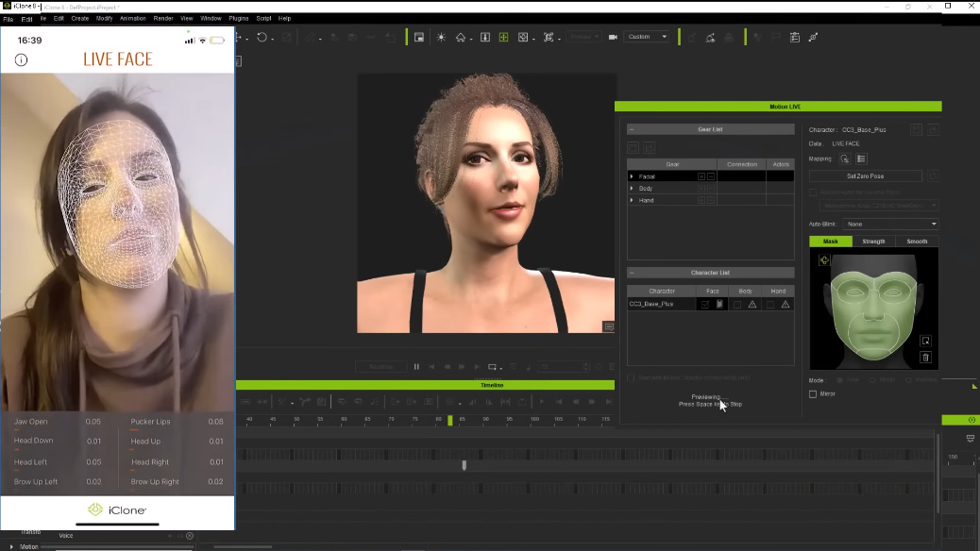
Task: Click the home view toolbar icon
Action: [x=461, y=38]
